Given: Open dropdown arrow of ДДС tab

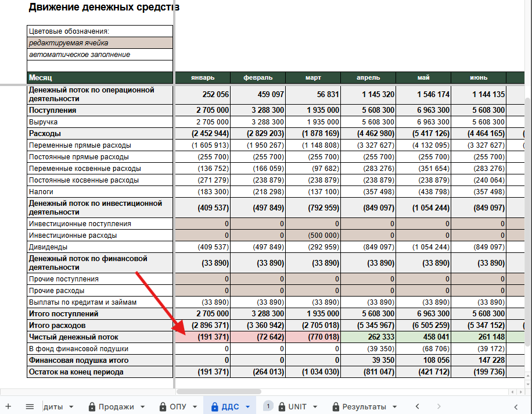Looking at the screenshot, I should (247, 407).
